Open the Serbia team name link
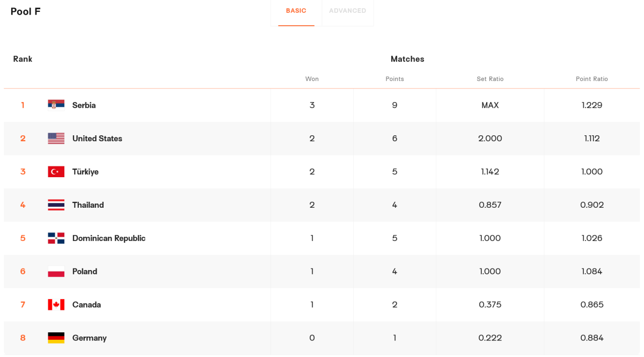The image size is (644, 357). click(x=84, y=105)
